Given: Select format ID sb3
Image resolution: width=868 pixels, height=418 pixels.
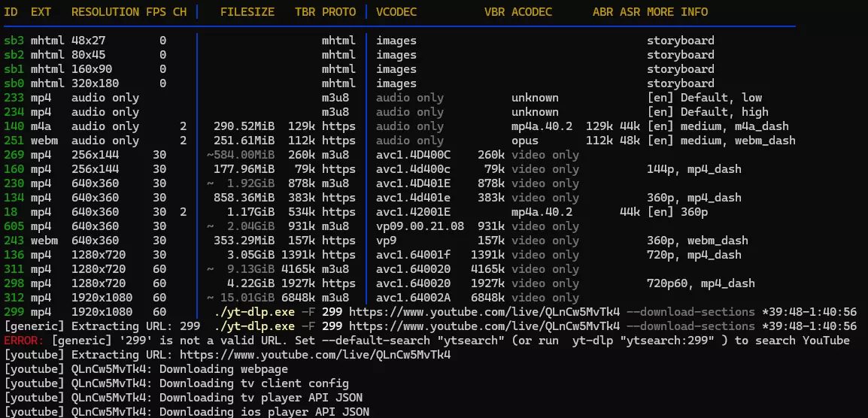Looking at the screenshot, I should 14,41.
